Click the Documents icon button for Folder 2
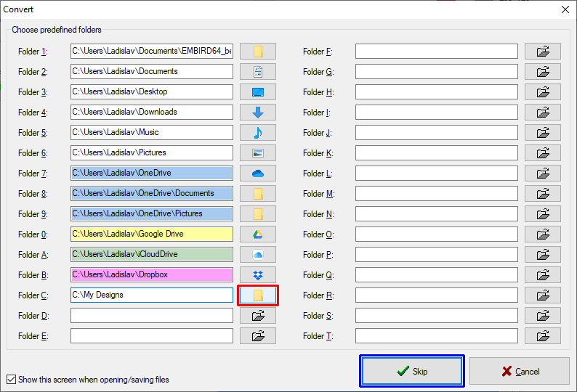577x392 pixels. coord(258,71)
